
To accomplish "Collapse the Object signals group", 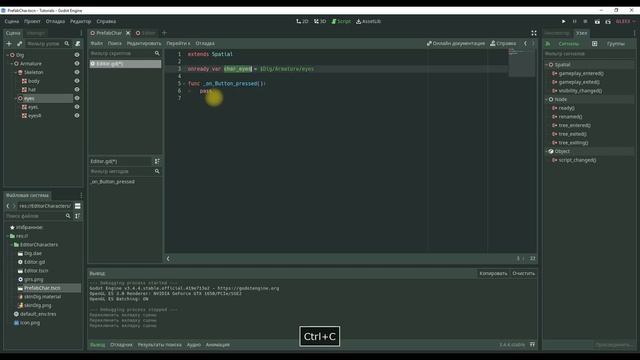I will coord(547,151).
